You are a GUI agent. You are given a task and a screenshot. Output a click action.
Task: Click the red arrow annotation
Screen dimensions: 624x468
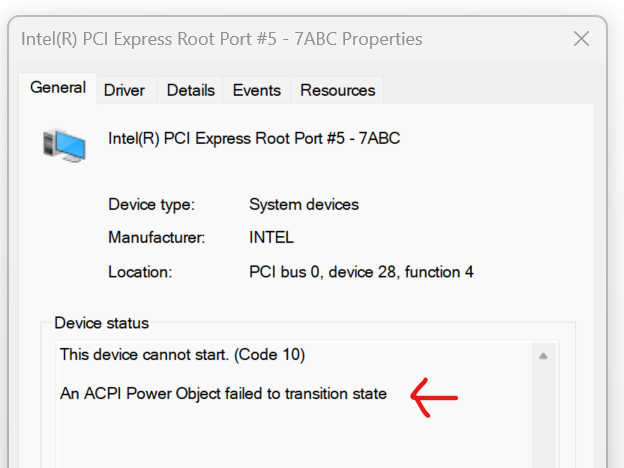pyautogui.click(x=434, y=398)
